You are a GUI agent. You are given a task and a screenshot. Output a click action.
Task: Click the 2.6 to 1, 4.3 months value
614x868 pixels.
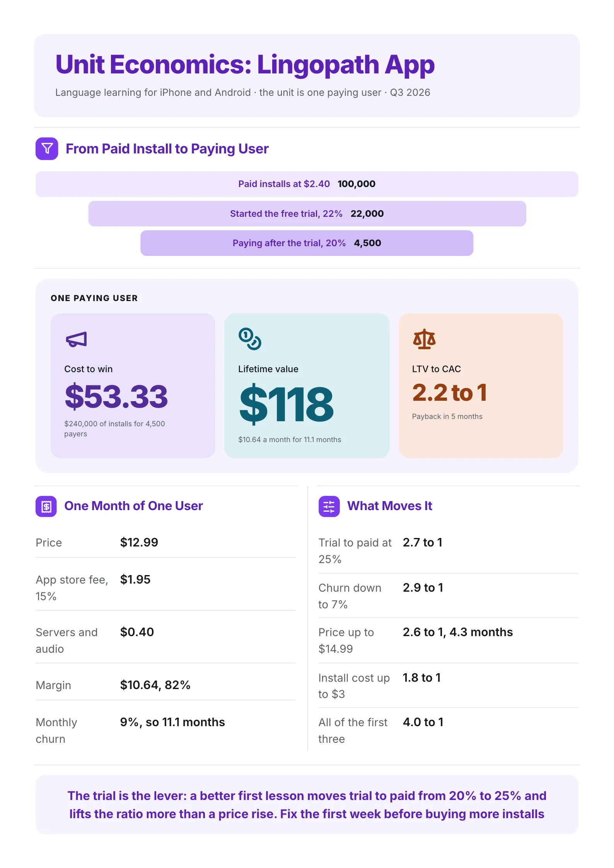pyautogui.click(x=458, y=632)
